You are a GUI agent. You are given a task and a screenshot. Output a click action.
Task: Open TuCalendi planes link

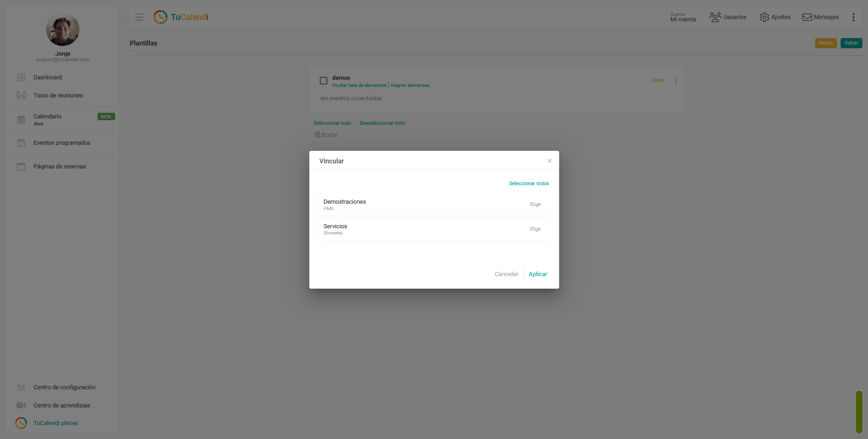[x=56, y=423]
